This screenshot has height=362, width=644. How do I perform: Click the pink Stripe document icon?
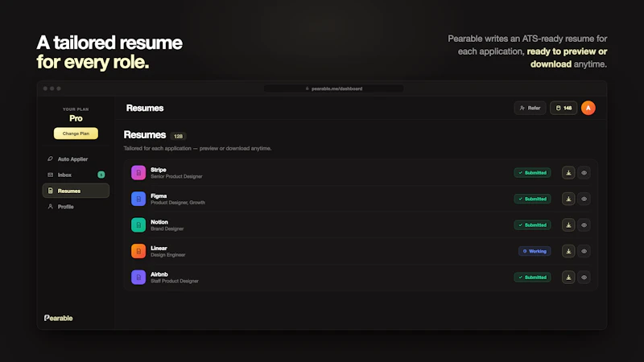pos(138,173)
